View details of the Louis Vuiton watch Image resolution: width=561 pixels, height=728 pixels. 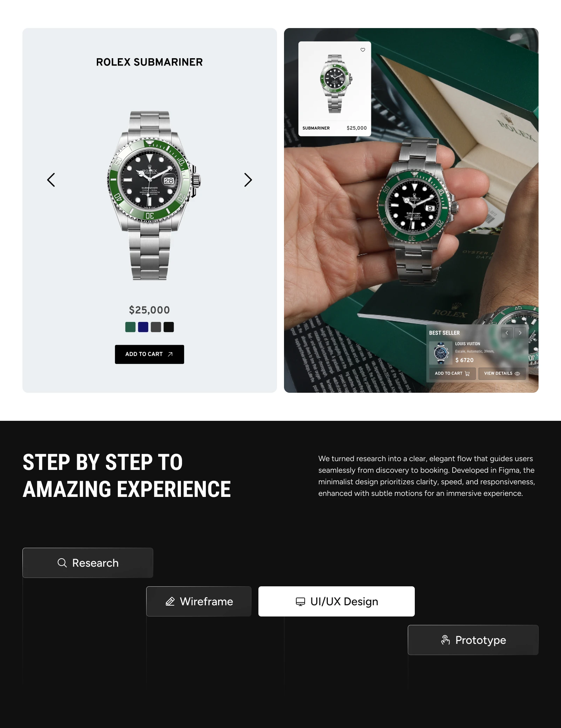502,373
